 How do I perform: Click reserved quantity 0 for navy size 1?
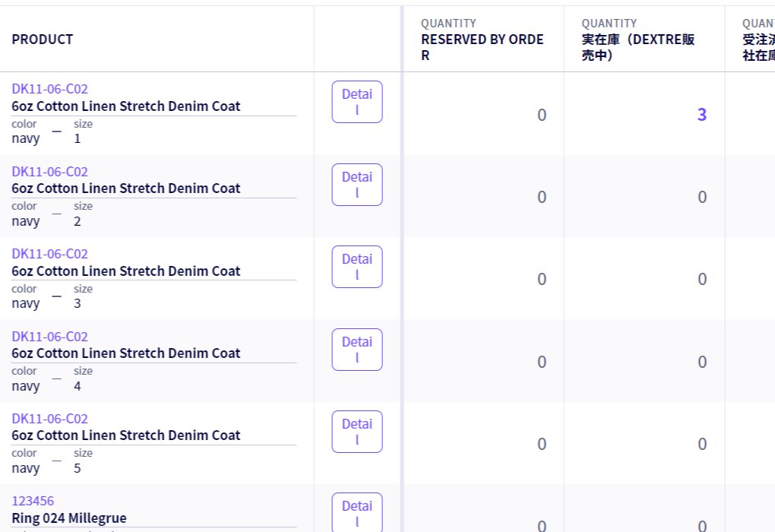(542, 115)
